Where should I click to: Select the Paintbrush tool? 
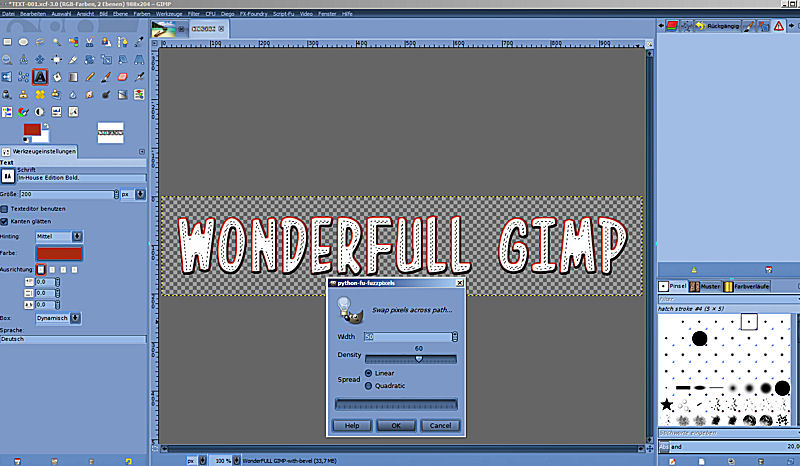pos(106,77)
